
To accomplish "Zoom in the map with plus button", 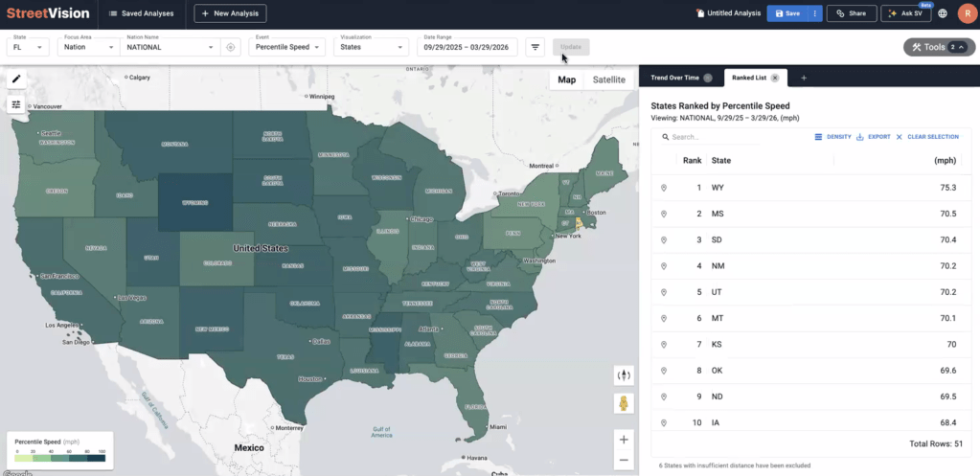I will click(624, 440).
